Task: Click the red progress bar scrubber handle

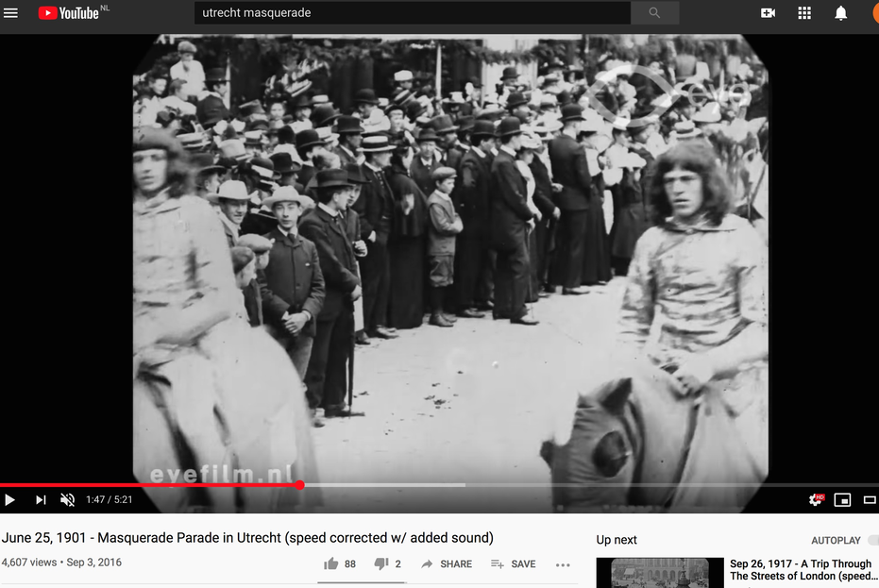Action: (x=299, y=485)
